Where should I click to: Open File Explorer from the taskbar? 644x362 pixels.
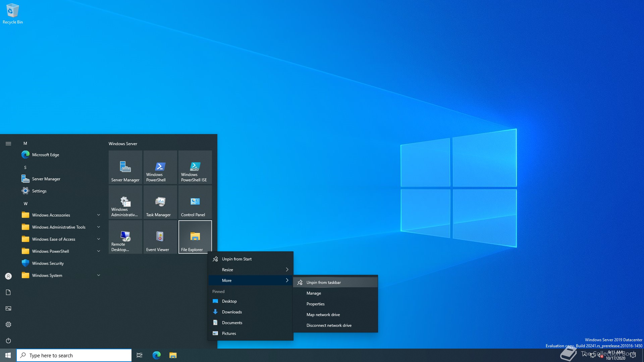click(x=173, y=355)
